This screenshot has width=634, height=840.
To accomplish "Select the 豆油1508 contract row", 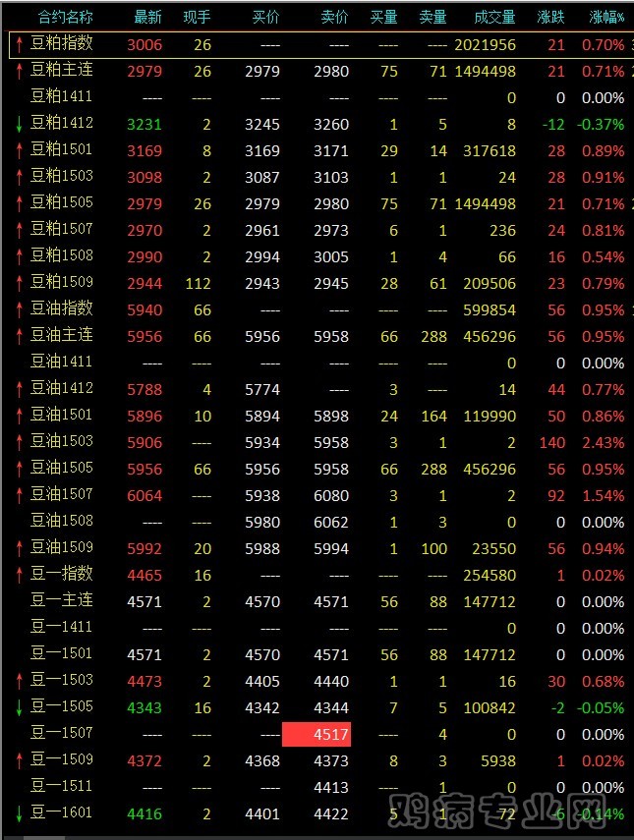I will (x=320, y=522).
